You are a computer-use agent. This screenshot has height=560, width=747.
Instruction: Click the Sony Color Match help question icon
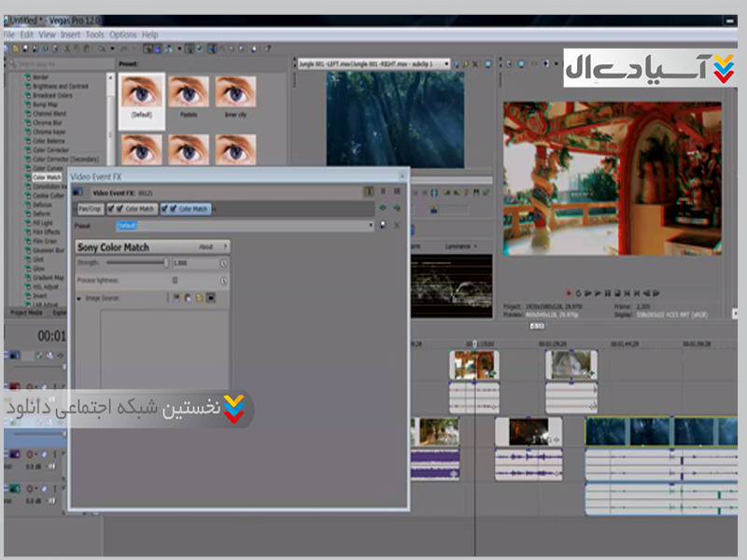[225, 247]
